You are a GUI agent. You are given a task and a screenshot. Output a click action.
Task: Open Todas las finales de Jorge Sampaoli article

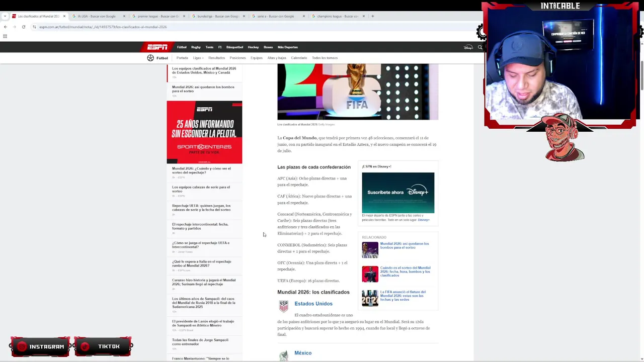point(200,342)
